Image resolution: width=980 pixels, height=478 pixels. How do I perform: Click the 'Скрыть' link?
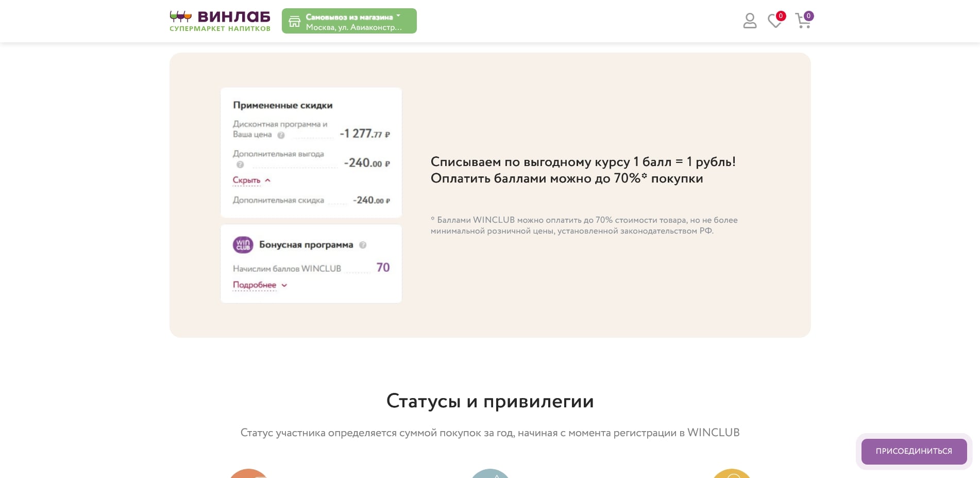tap(245, 180)
